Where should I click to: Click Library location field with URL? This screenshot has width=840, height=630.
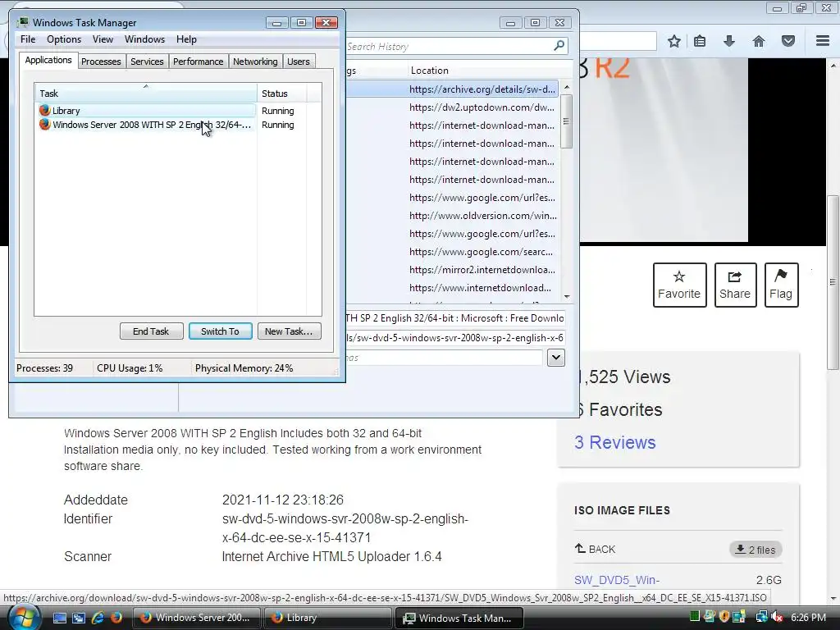(x=455, y=338)
